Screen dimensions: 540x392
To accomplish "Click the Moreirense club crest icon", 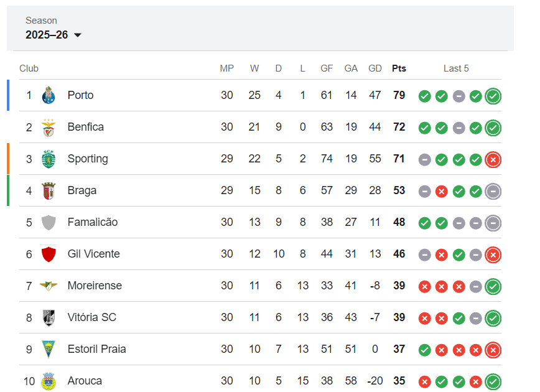I will point(49,286).
